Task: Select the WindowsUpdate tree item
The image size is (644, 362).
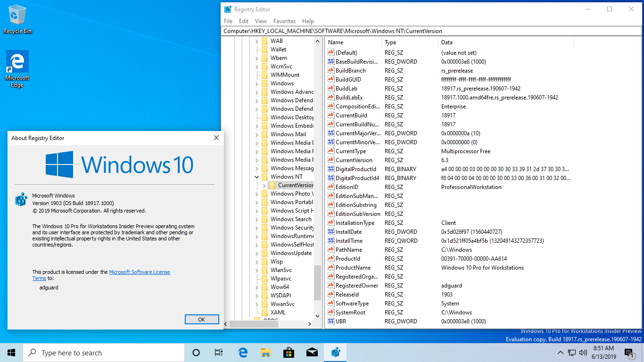Action: point(291,253)
